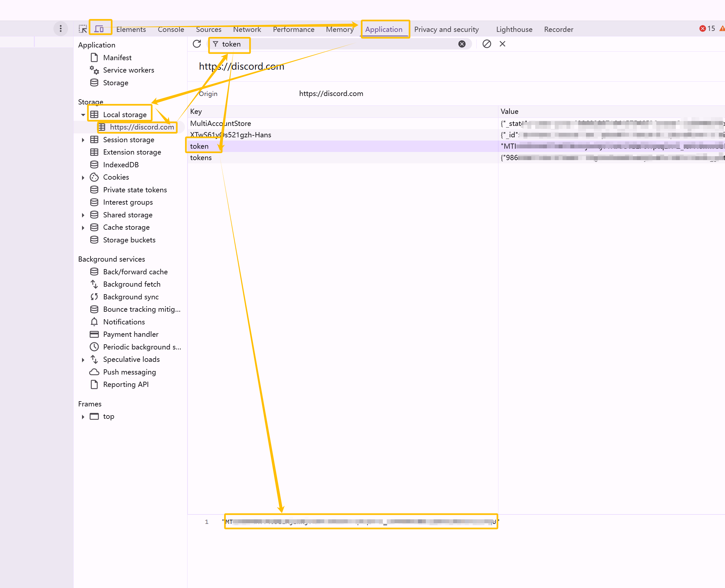Expand the Session storage tree
The image size is (725, 588).
[x=83, y=140]
